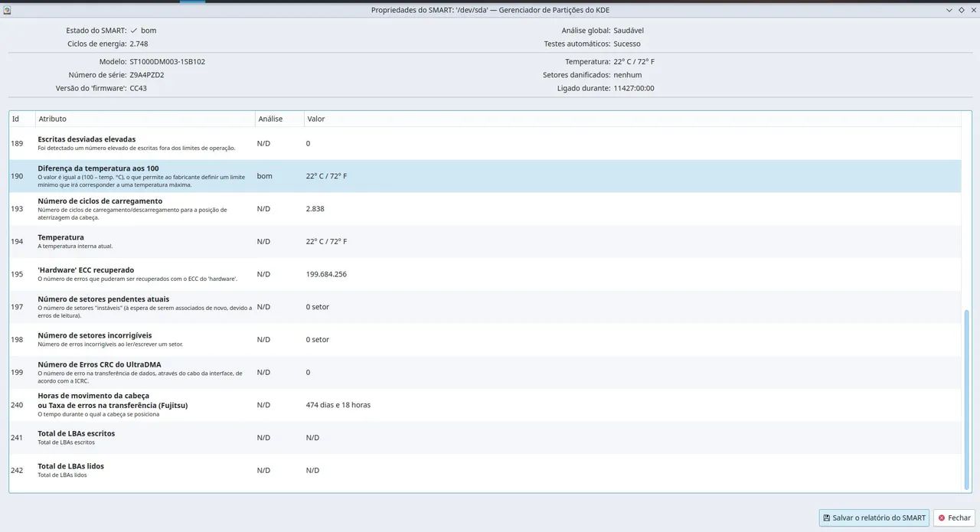
Task: Sort attributes by the Atributo column header
Action: click(145, 119)
